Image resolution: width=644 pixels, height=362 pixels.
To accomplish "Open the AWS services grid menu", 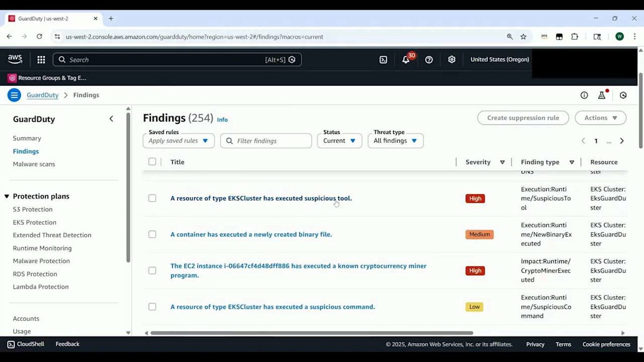I will (x=41, y=60).
